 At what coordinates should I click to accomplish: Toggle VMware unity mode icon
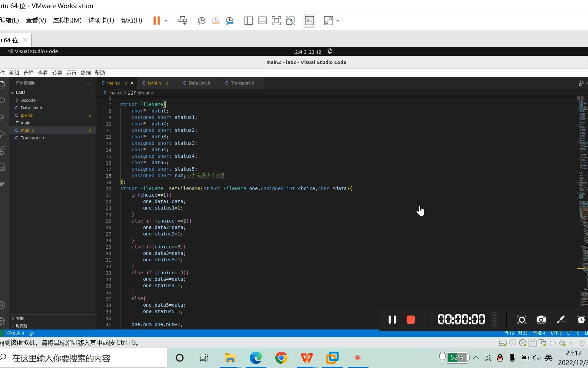click(x=290, y=21)
